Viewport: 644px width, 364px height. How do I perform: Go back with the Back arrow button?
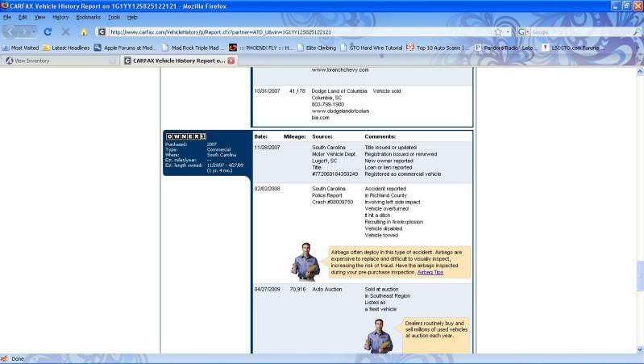point(10,31)
